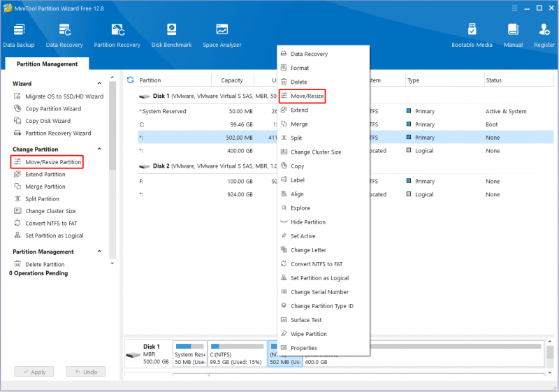Image resolution: width=559 pixels, height=392 pixels.
Task: Start Migrate OS to SSD/HD Wizard
Action: 59,96
